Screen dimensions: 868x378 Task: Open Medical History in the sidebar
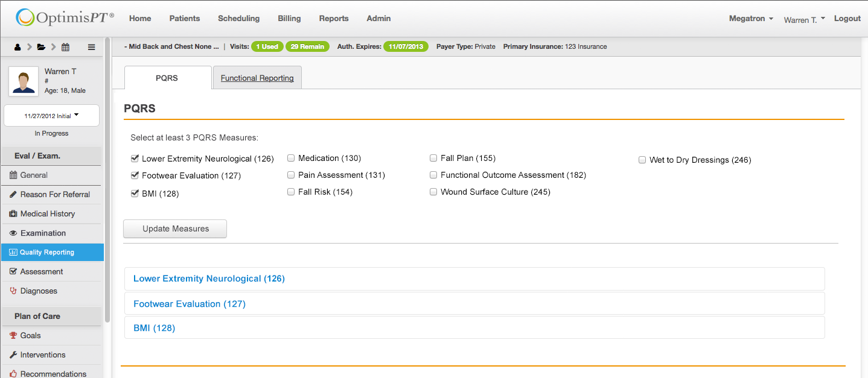point(47,214)
